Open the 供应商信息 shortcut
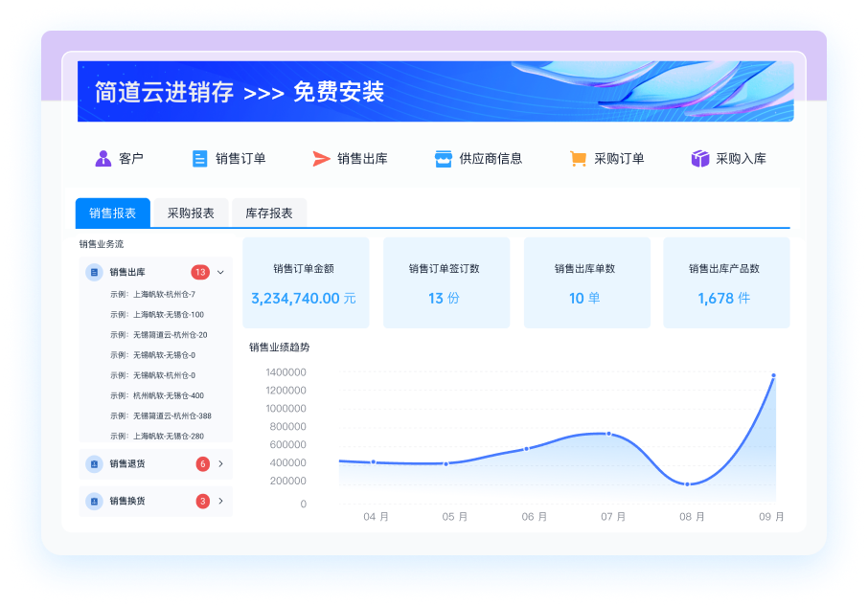The width and height of the screenshot is (868, 606). [478, 159]
